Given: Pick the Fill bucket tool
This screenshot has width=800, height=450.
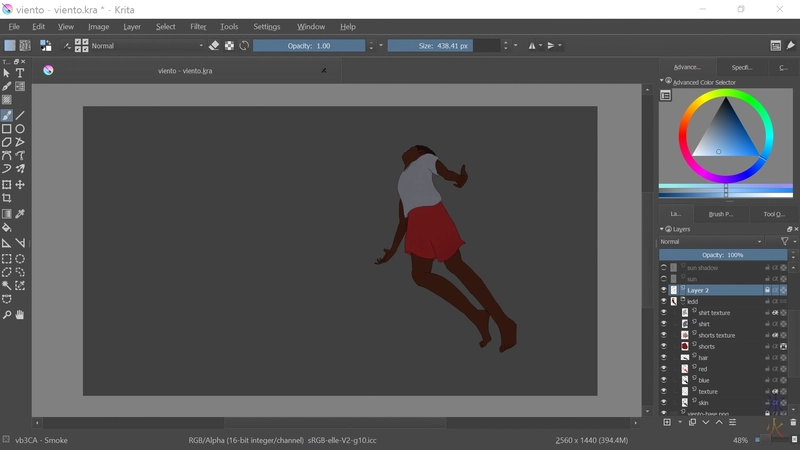Looking at the screenshot, I should coord(7,228).
